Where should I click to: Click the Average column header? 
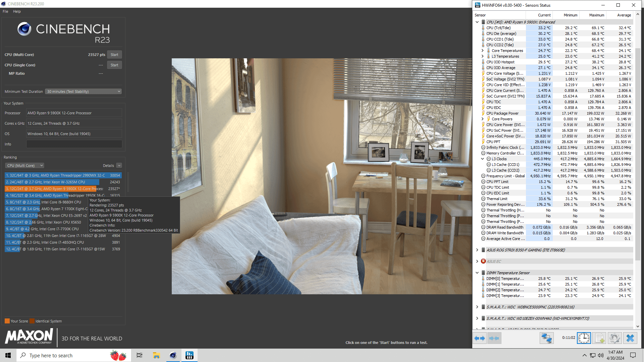(620, 15)
